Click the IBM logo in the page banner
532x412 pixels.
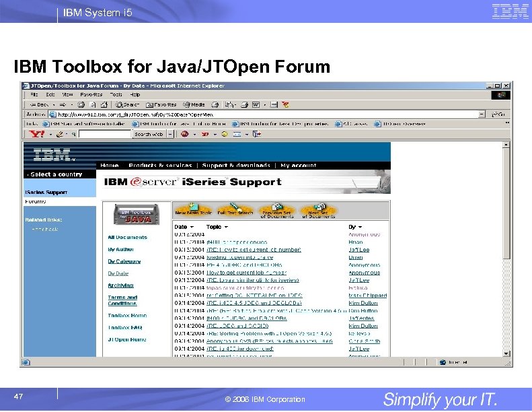[x=53, y=155]
